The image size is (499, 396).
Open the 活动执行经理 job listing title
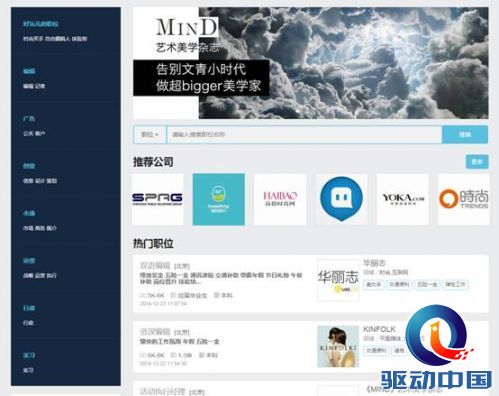tap(162, 391)
